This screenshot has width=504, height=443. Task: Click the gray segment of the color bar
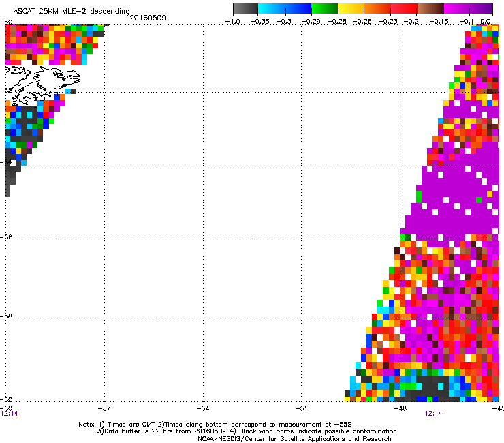pos(246,8)
